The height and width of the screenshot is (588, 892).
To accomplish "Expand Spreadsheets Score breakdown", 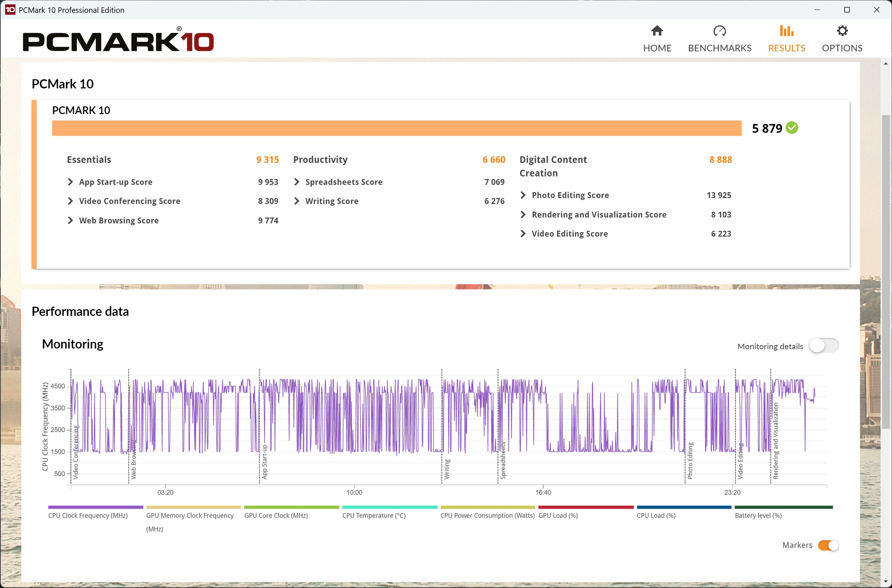I will coord(297,182).
